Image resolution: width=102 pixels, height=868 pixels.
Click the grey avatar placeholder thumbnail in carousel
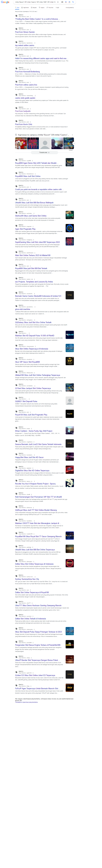(45, 143)
